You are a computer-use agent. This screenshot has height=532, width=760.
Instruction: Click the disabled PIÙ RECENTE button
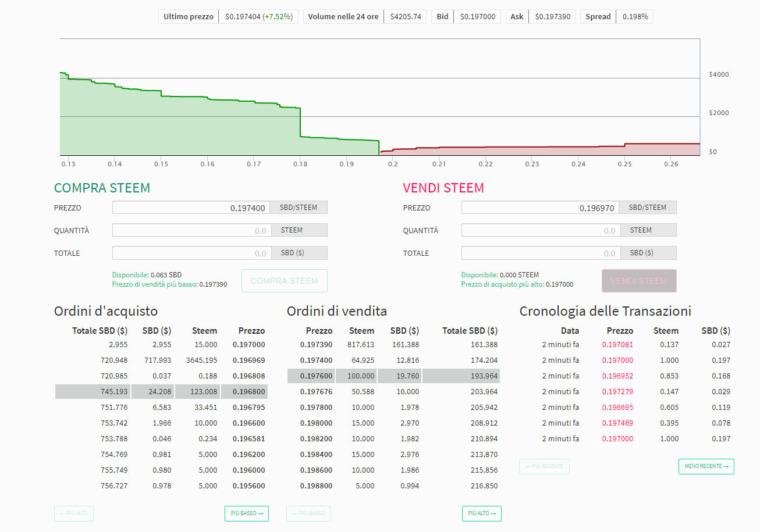[x=544, y=466]
